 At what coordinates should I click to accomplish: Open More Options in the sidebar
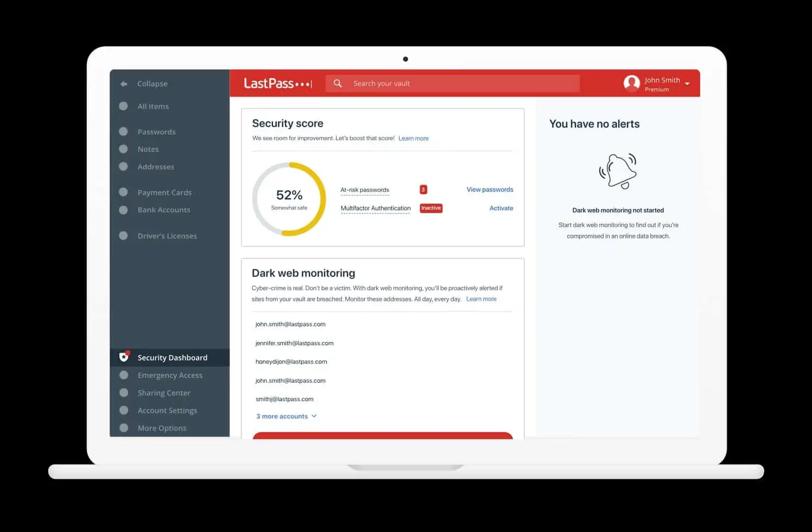pyautogui.click(x=123, y=428)
